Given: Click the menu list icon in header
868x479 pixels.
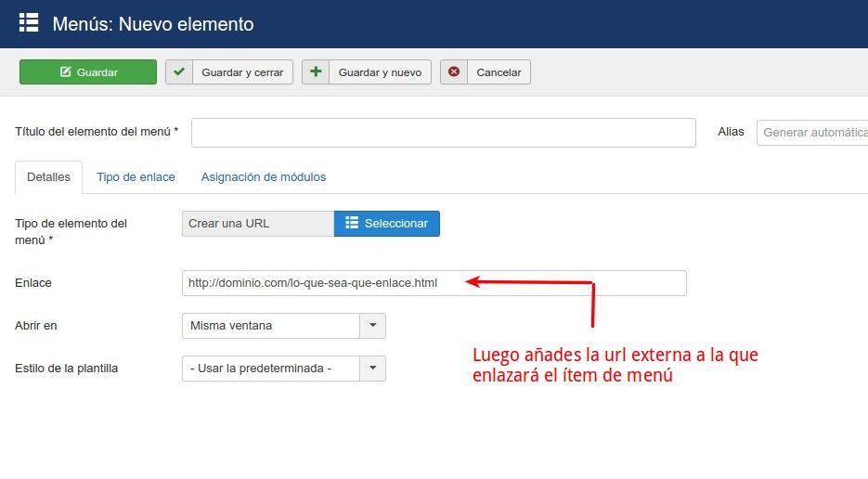Looking at the screenshot, I should coord(29,23).
